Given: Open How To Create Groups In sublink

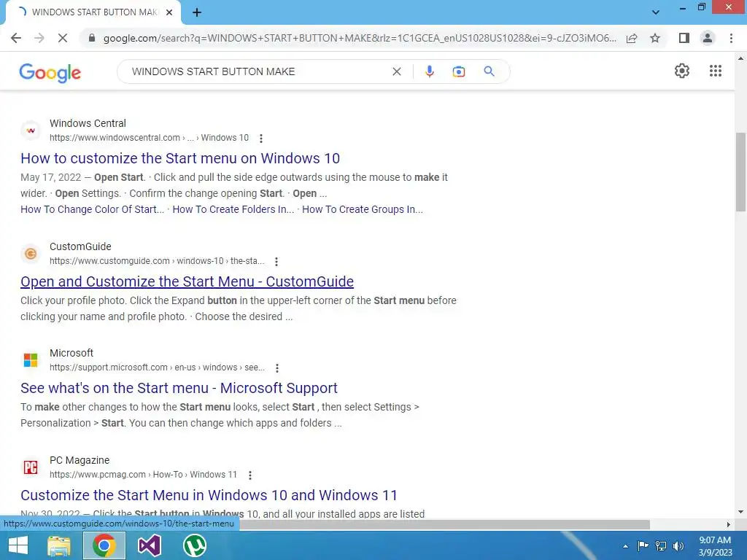Looking at the screenshot, I should (362, 209).
